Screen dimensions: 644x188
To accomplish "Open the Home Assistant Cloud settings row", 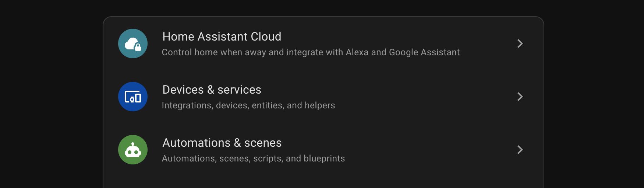I will coord(331,43).
